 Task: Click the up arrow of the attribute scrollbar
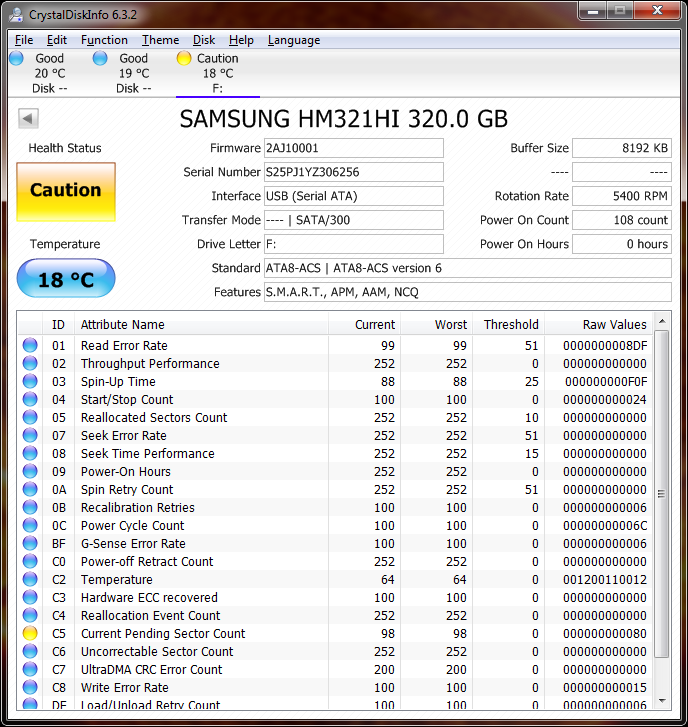(x=662, y=321)
